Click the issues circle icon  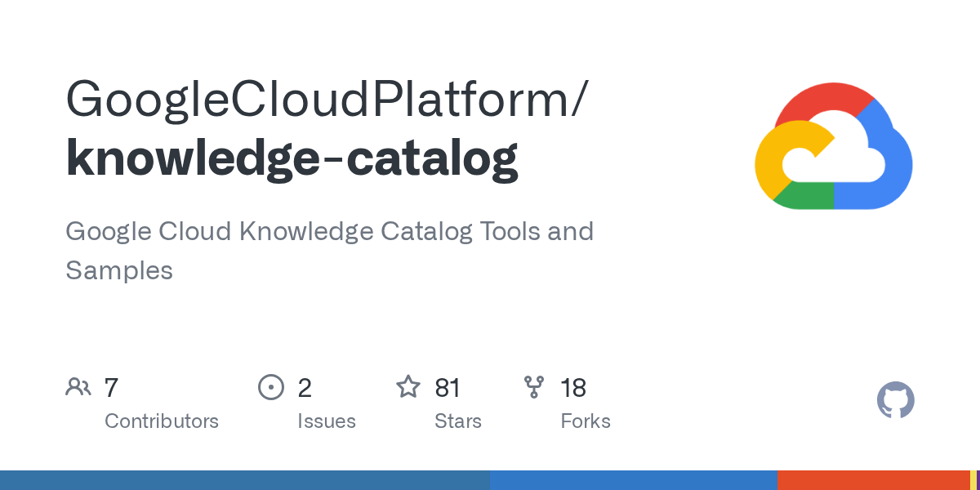point(270,387)
